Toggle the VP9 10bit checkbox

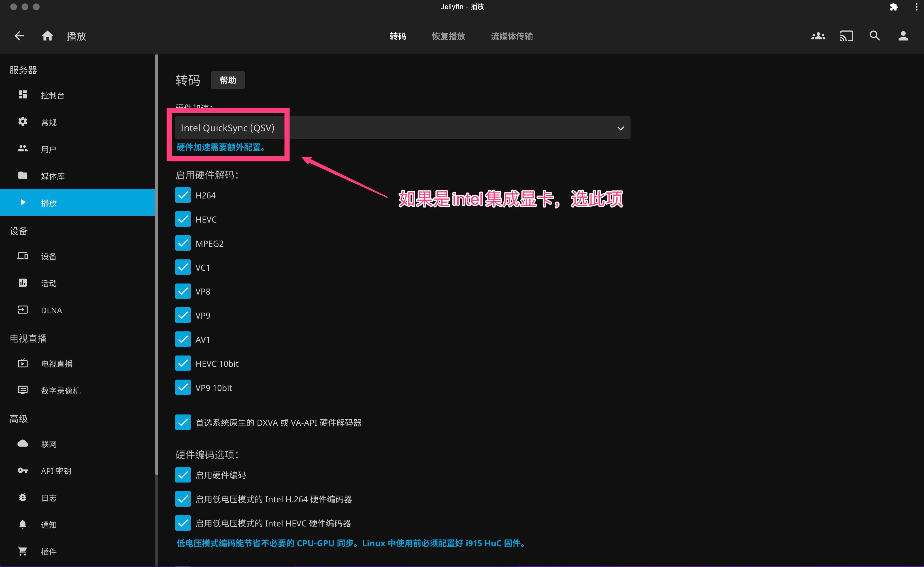pos(183,387)
